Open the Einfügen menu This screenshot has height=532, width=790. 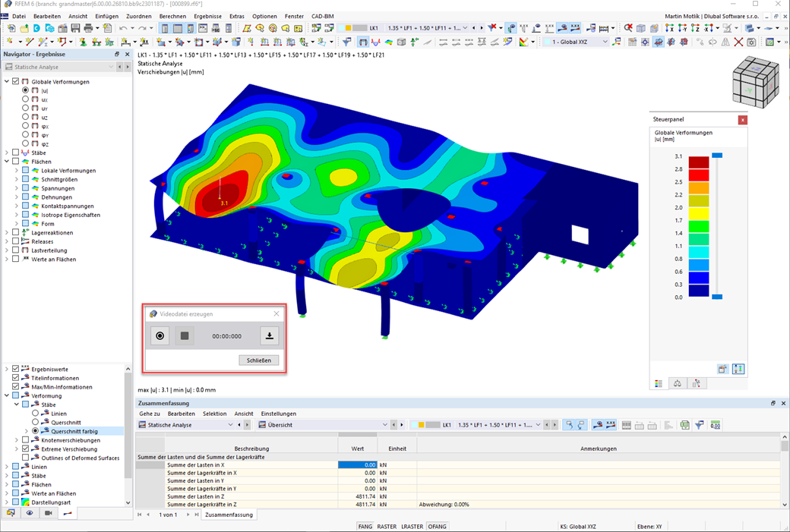point(107,16)
